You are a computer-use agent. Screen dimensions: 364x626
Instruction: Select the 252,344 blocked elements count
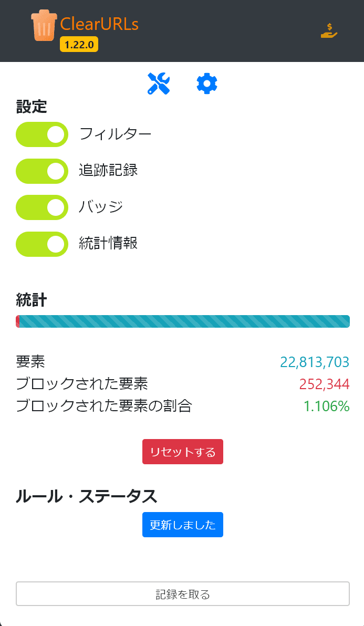tap(324, 384)
